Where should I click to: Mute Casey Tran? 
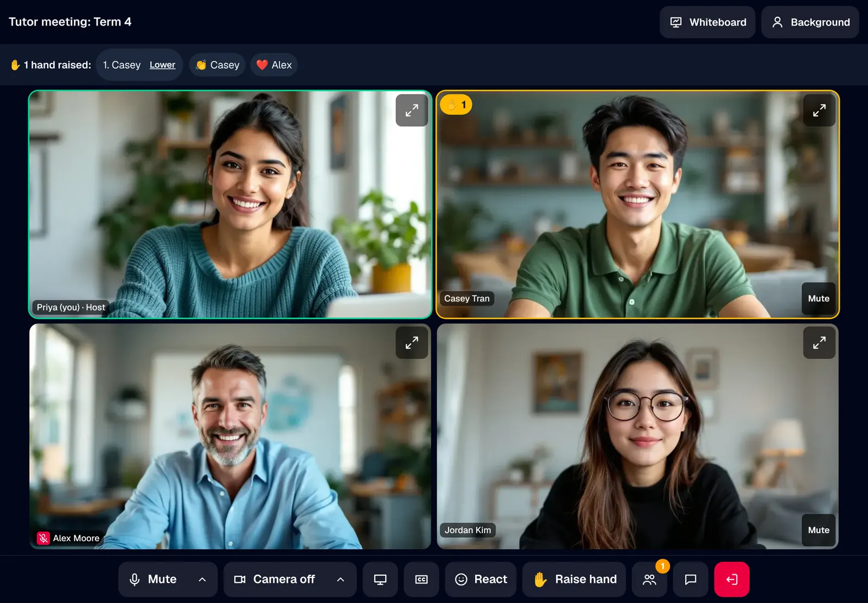tap(819, 299)
